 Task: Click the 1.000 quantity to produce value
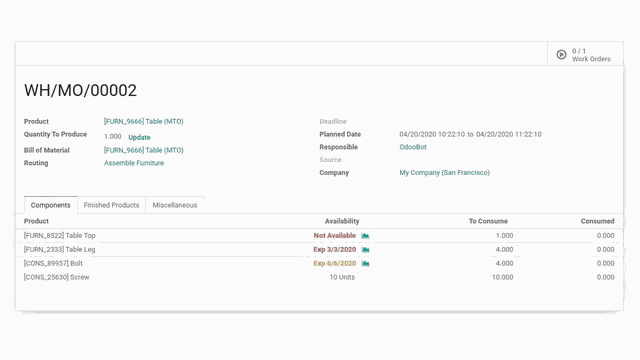pos(113,137)
